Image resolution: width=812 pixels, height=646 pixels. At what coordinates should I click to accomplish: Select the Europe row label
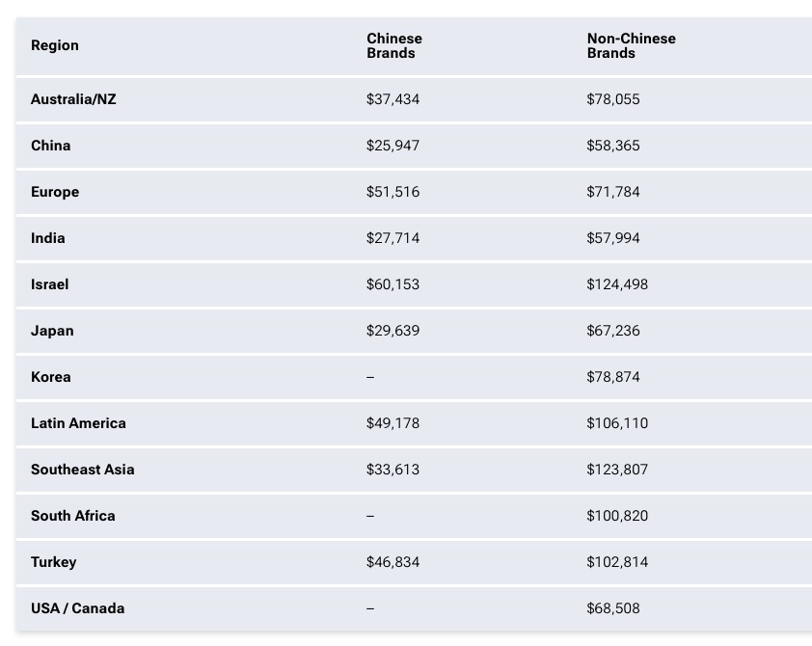click(55, 192)
